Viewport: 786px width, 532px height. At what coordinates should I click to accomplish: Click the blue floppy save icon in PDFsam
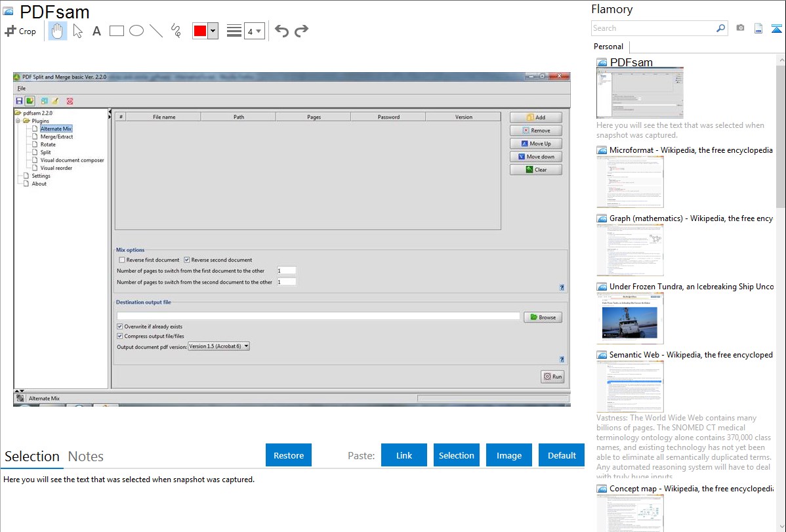click(19, 101)
